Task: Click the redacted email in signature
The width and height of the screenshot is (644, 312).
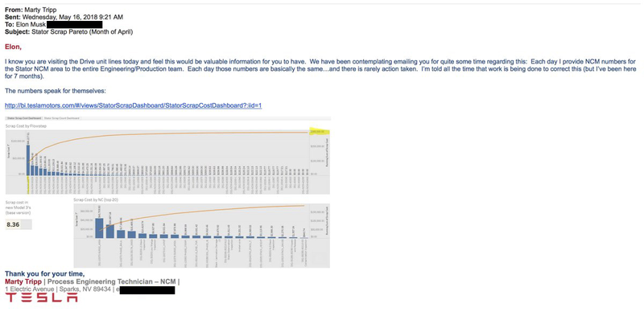Action: (x=147, y=290)
